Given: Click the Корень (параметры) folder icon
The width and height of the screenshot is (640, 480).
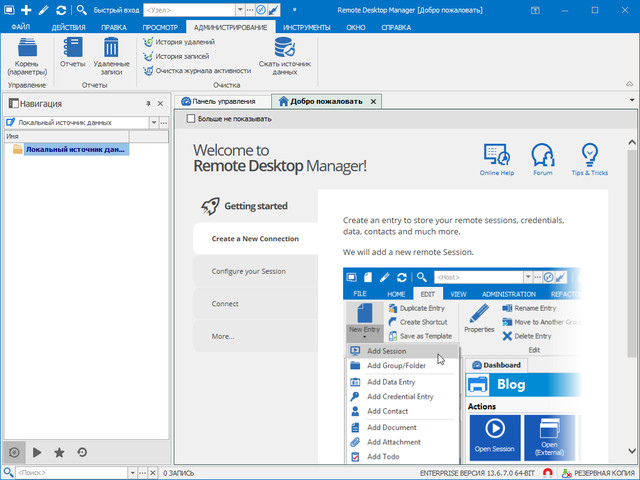Looking at the screenshot, I should pos(27,48).
